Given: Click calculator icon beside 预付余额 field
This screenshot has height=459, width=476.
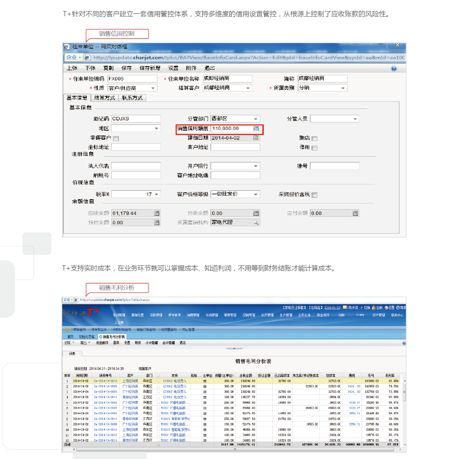Looking at the screenshot, I should click(157, 223).
